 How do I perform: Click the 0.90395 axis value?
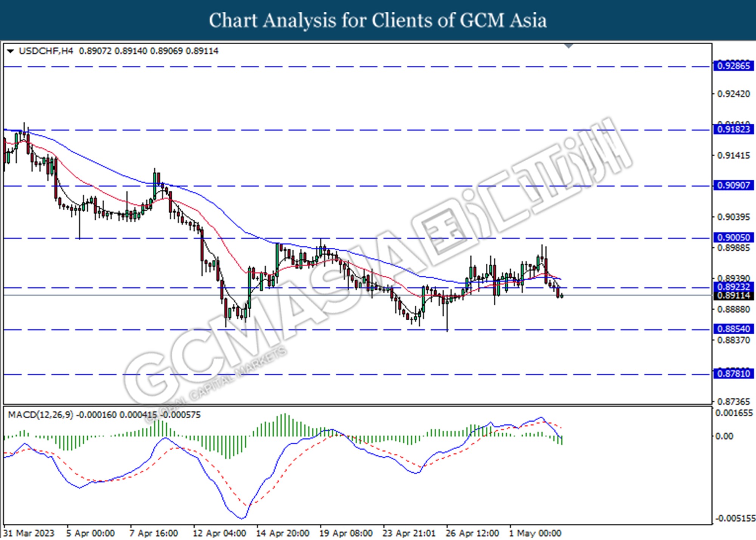coord(734,217)
